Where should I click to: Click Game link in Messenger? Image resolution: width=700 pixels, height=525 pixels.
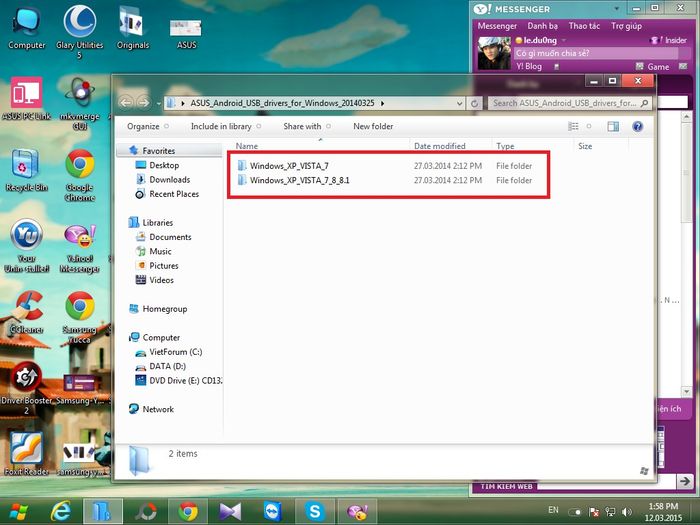click(652, 67)
